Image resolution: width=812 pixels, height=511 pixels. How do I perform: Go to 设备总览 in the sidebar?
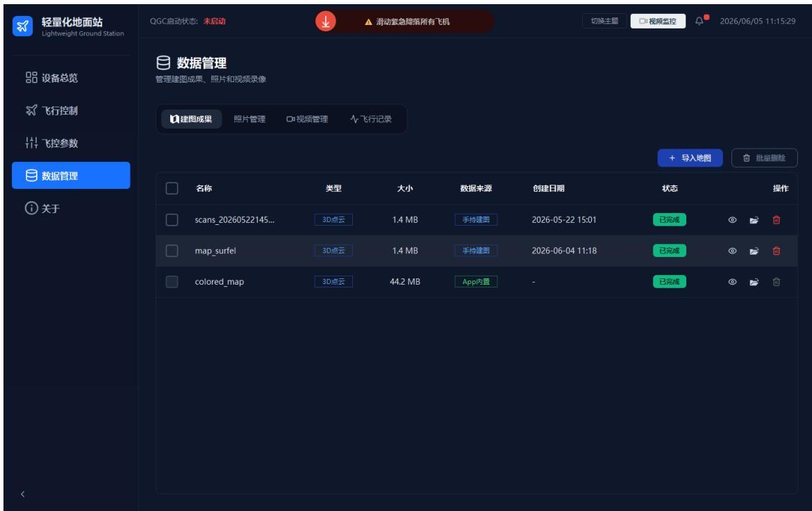tap(71, 78)
